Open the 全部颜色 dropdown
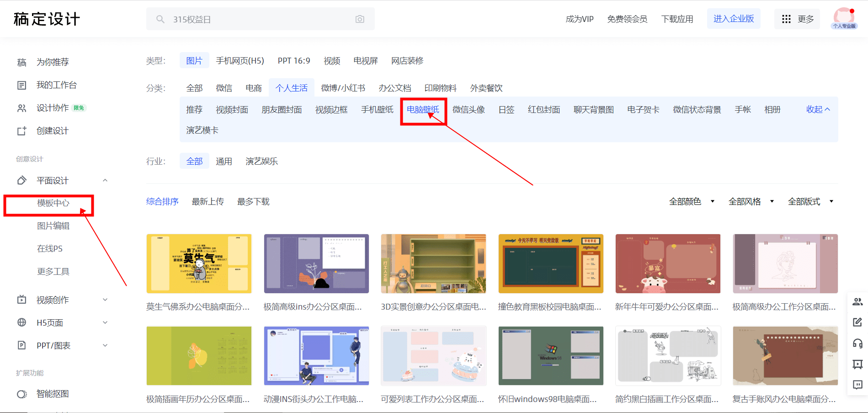This screenshot has height=413, width=868. pos(692,202)
